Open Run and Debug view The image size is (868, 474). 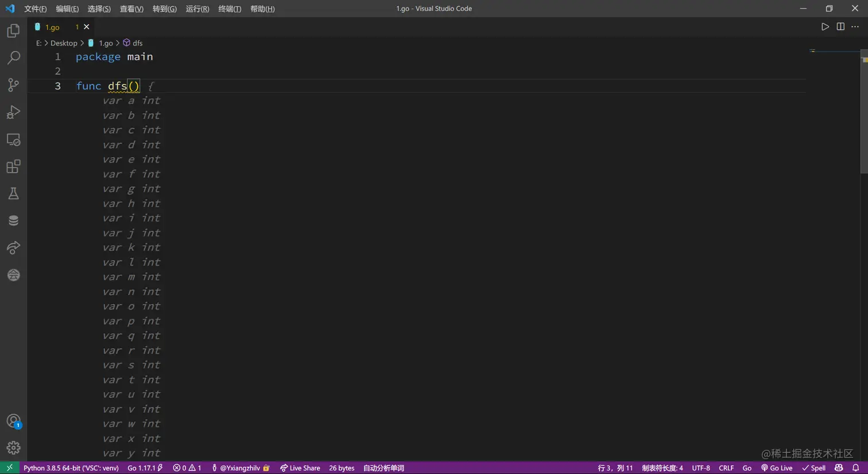[x=13, y=112]
